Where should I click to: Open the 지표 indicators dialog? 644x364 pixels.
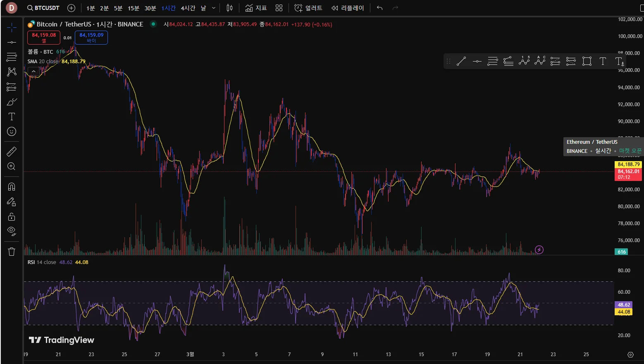click(256, 8)
